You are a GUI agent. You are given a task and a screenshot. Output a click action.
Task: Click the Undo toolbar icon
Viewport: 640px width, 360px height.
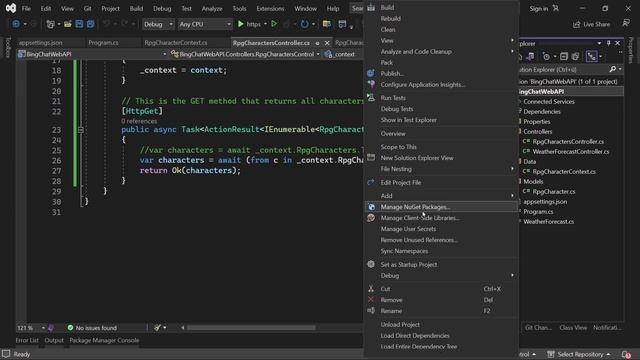point(106,24)
